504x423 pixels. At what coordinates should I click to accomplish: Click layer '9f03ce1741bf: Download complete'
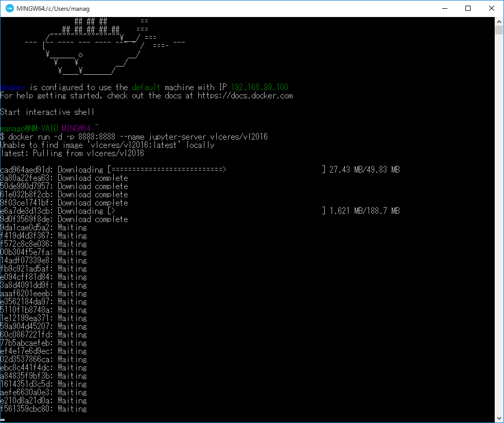click(x=64, y=202)
